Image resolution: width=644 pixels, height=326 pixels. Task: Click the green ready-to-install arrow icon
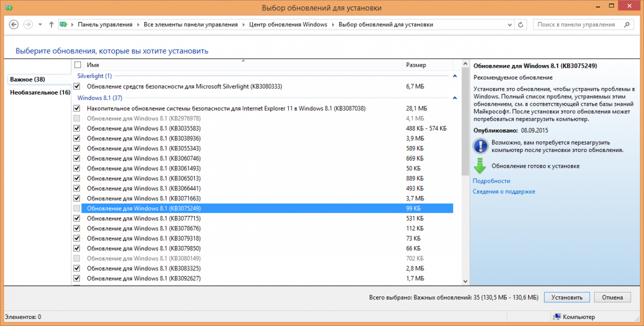(x=480, y=166)
